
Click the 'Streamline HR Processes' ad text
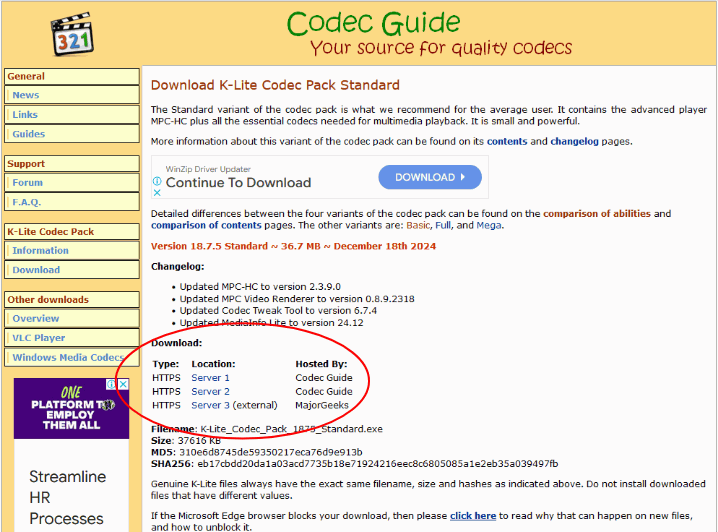tap(67, 498)
